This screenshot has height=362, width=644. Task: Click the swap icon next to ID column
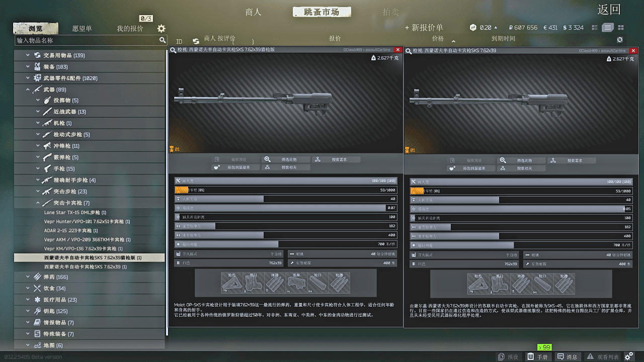(x=196, y=41)
